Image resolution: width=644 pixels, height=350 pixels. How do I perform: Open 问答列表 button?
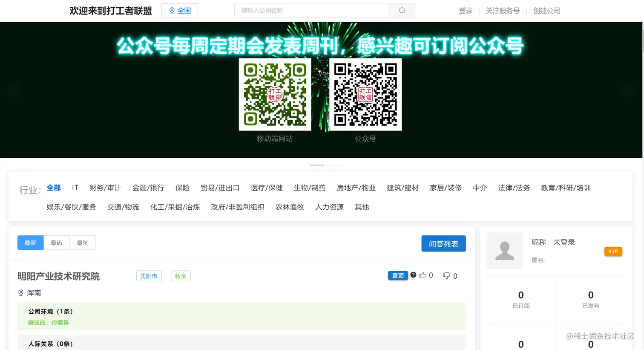(443, 243)
